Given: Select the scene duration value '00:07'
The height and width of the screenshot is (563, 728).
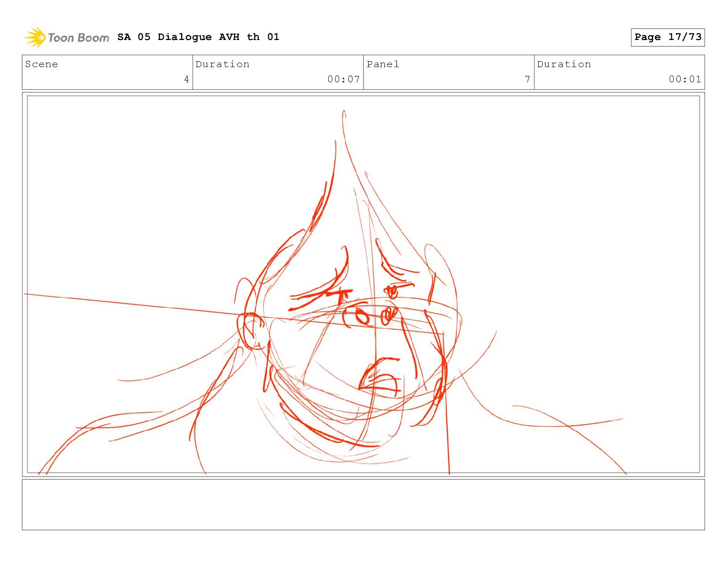Looking at the screenshot, I should tap(343, 79).
